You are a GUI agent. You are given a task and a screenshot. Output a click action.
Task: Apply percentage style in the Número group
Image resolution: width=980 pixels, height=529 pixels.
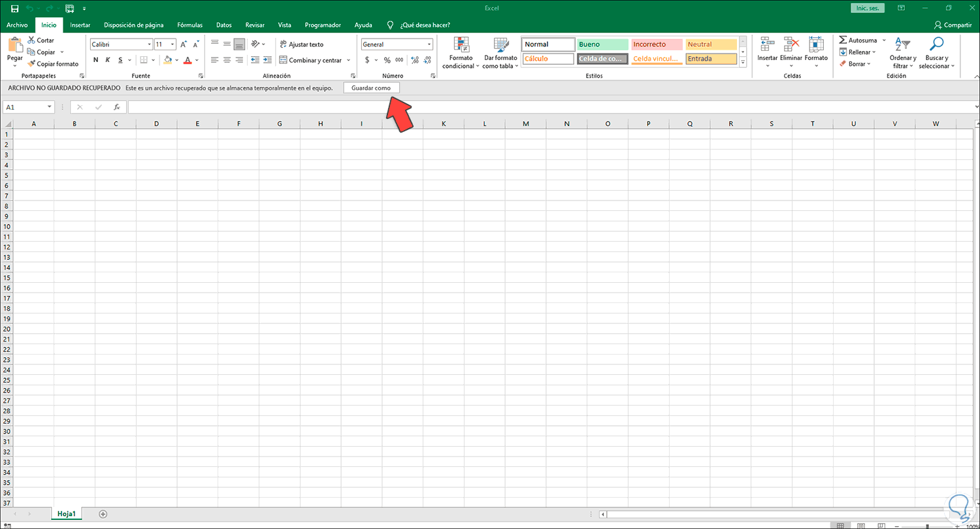386,59
